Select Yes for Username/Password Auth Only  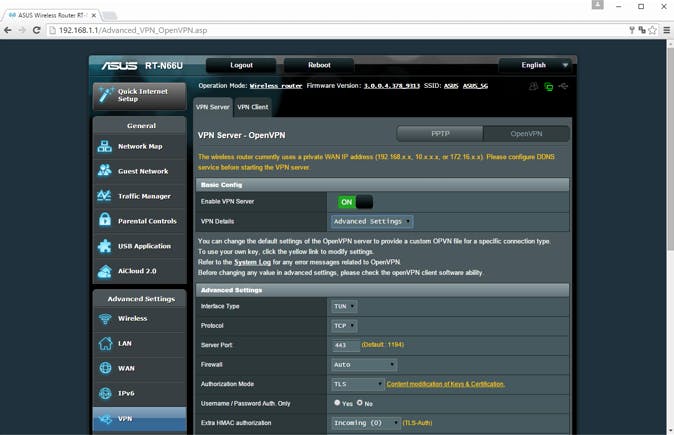(x=337, y=403)
